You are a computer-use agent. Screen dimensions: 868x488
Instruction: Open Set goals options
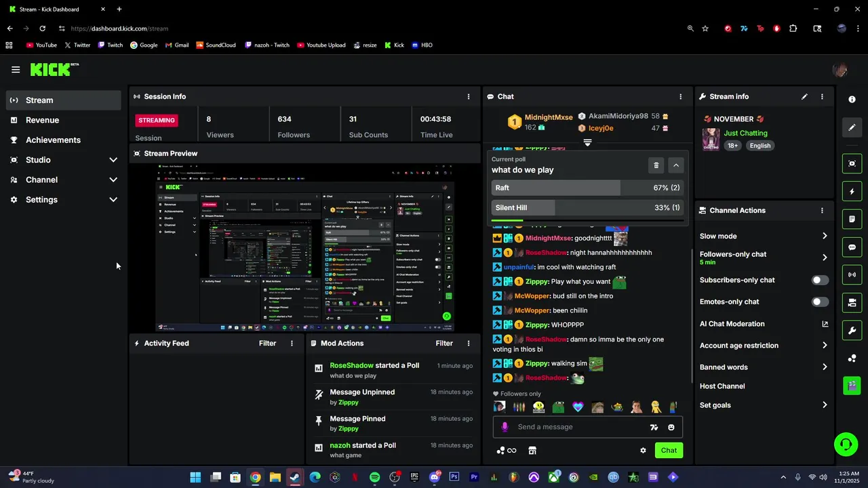764,405
